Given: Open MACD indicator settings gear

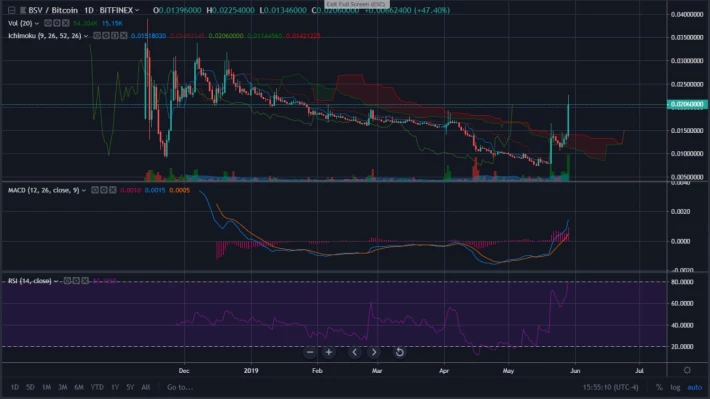Looking at the screenshot, I should click(x=104, y=190).
